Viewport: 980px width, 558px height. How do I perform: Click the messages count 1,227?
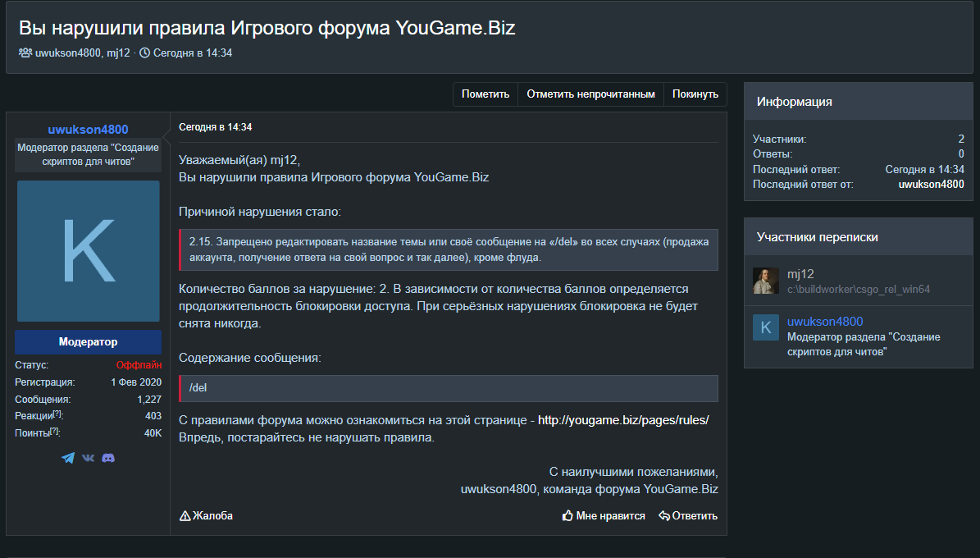pyautogui.click(x=149, y=399)
